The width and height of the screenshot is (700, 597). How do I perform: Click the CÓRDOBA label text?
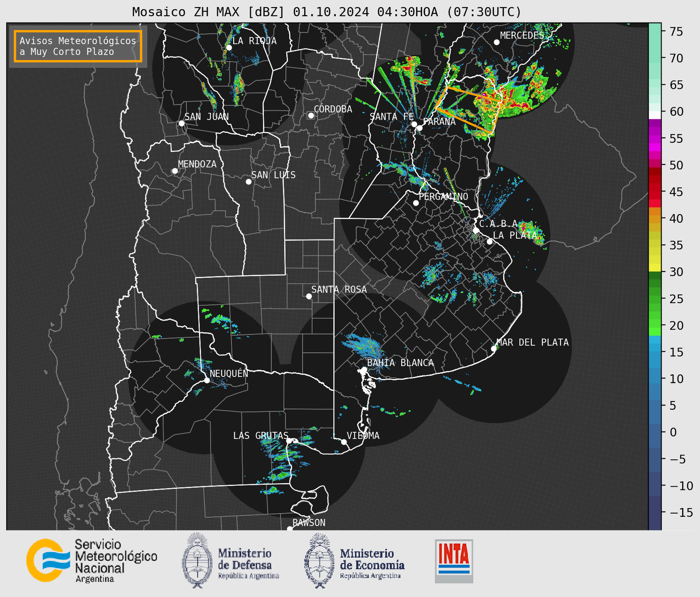tap(333, 109)
